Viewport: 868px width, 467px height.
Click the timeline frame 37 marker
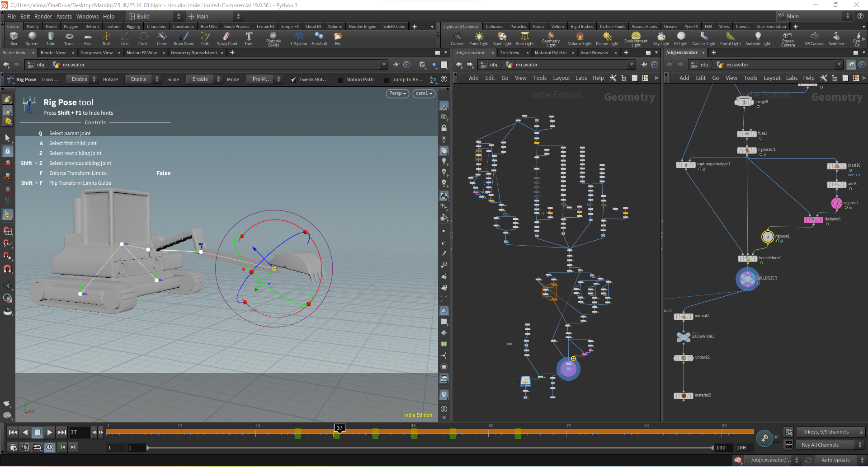click(340, 428)
